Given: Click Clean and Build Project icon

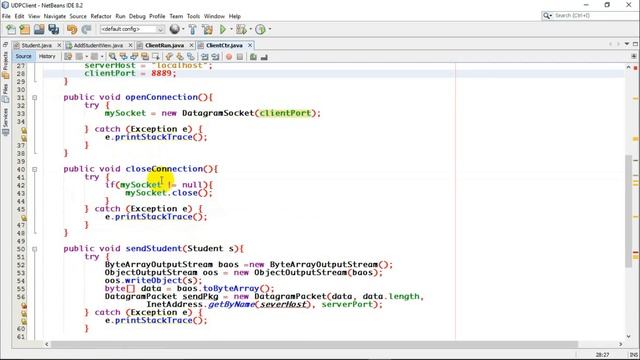Looking at the screenshot, I should tap(207, 29).
